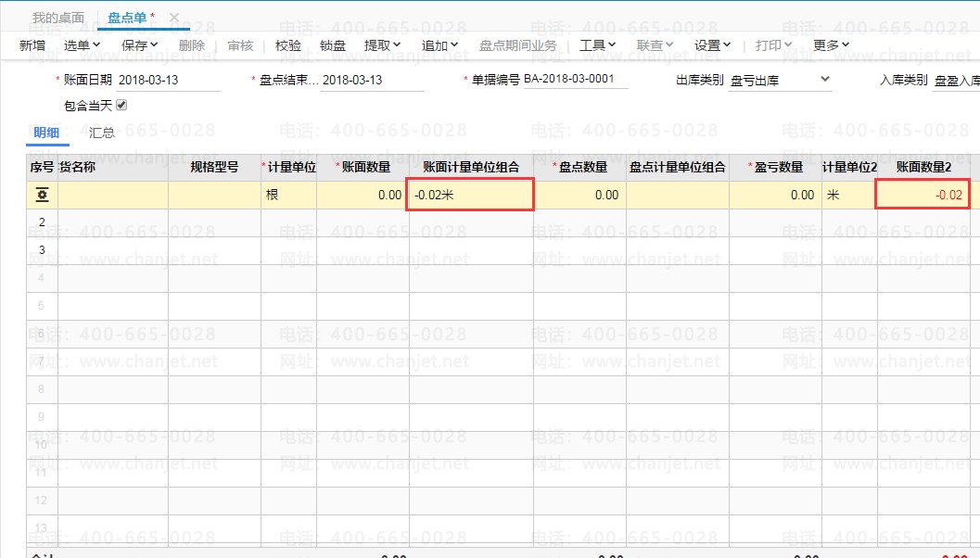Select row 2 number cell
Screen dimensions: 980x558
click(x=42, y=222)
